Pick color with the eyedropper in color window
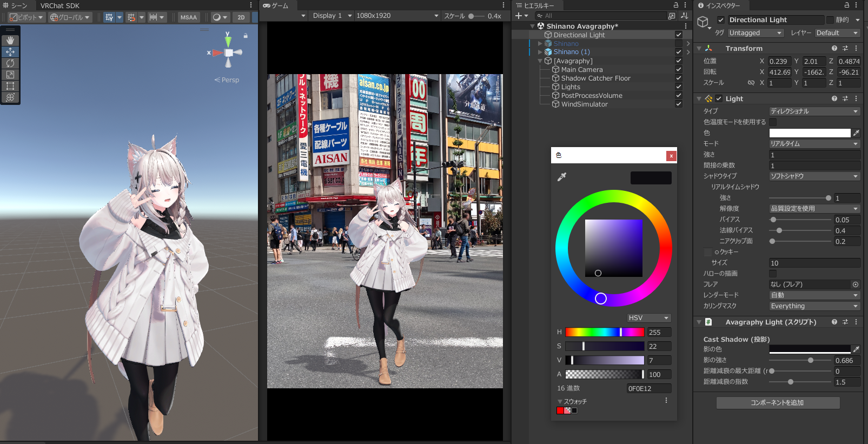The image size is (868, 444). (562, 177)
